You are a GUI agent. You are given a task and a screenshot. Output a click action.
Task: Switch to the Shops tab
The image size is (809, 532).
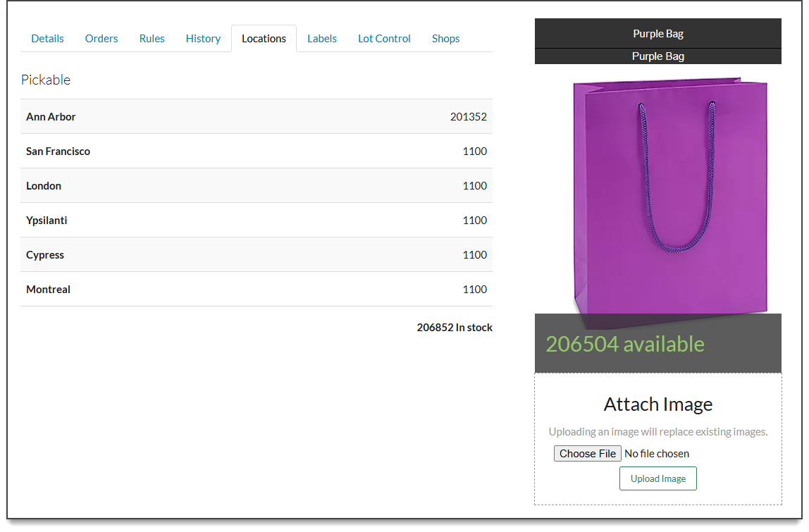point(445,39)
